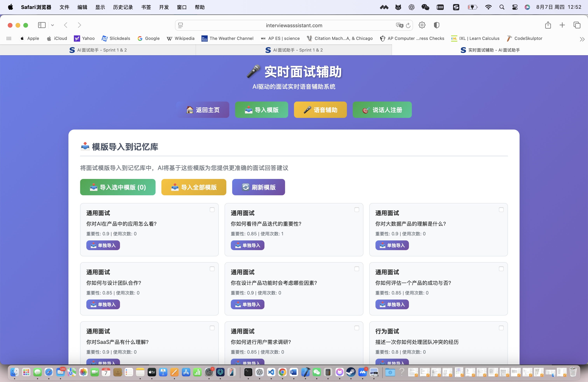This screenshot has width=588, height=382.
Task: Click the 语音辅助 button
Action: [x=320, y=110]
